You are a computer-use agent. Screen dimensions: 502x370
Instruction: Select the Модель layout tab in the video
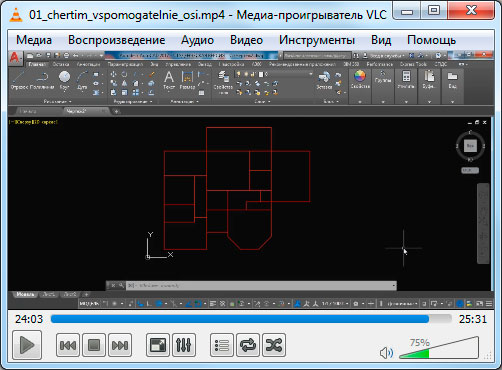[25, 294]
